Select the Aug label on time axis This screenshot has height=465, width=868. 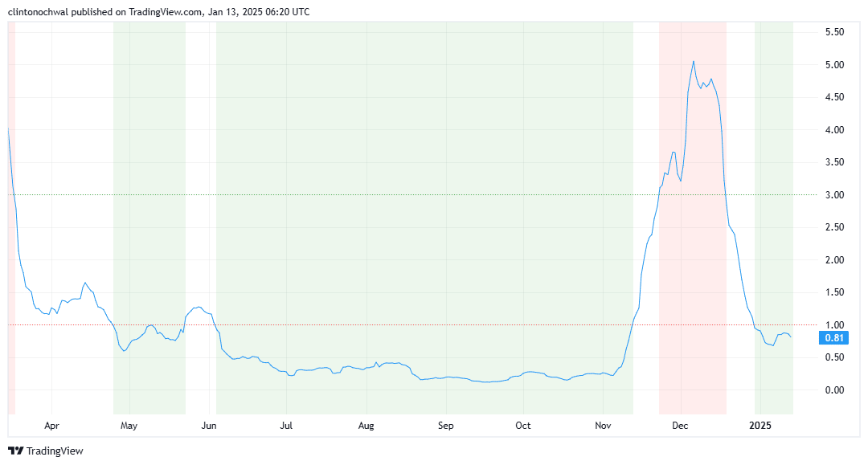(366, 425)
